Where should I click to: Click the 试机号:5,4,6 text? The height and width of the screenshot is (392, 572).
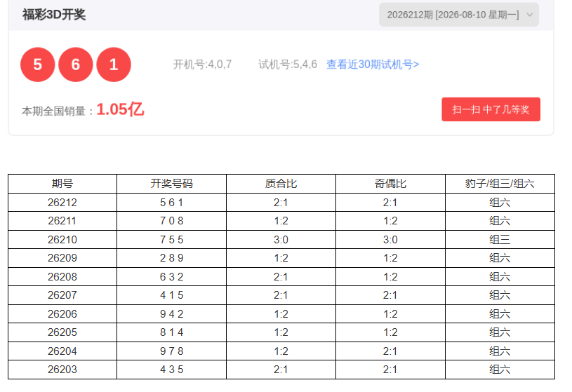pos(288,65)
